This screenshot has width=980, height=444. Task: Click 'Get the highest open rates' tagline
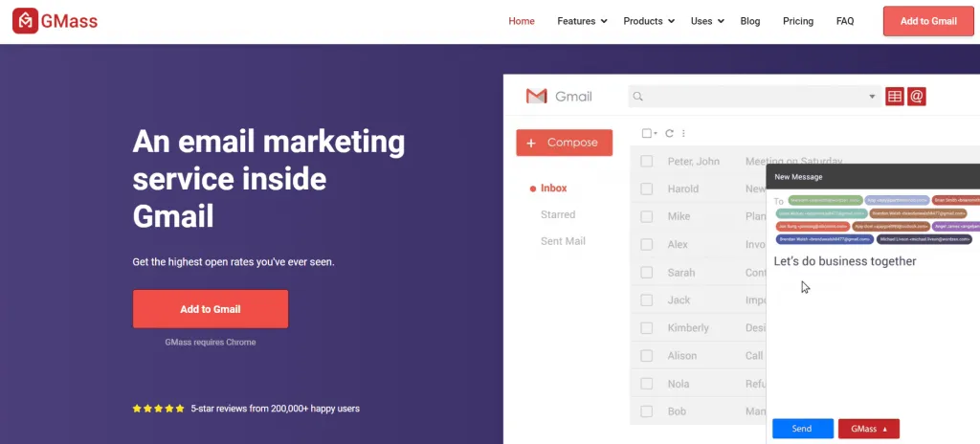(234, 262)
